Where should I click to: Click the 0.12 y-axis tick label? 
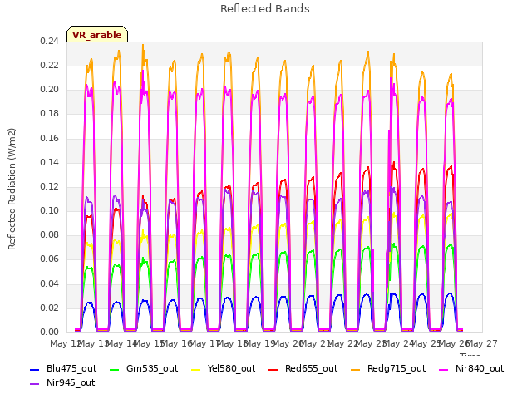tap(49, 186)
